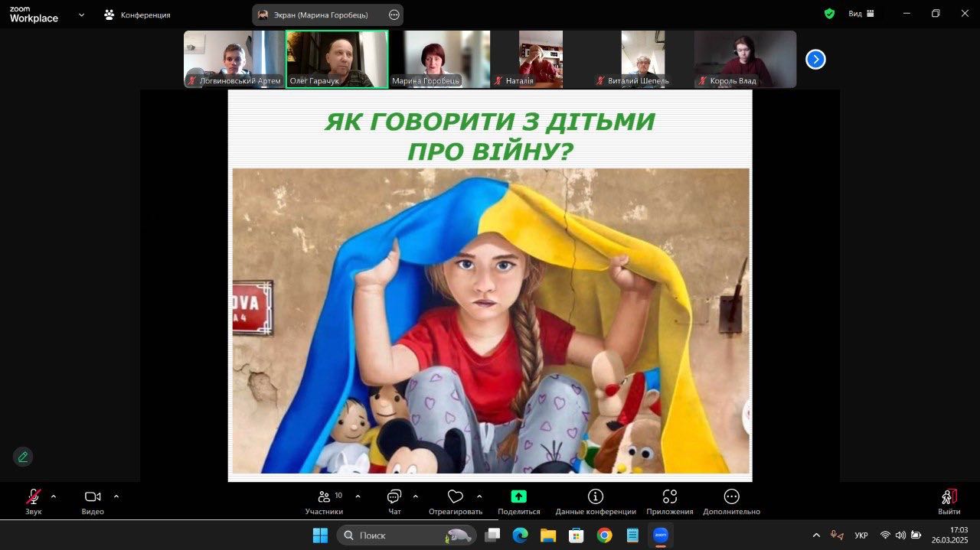Click the green encryption shield icon
980x550 pixels.
[x=829, y=14]
